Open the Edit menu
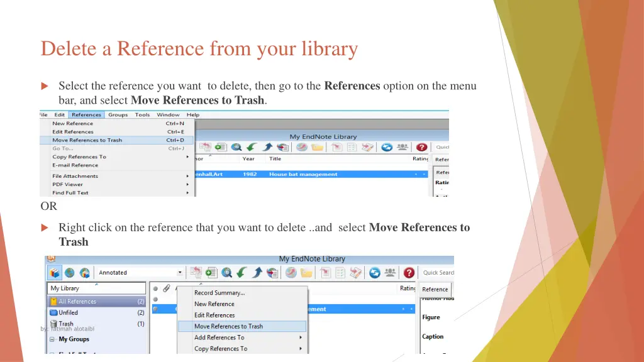Viewport: 644px width, 362px height. 60,115
